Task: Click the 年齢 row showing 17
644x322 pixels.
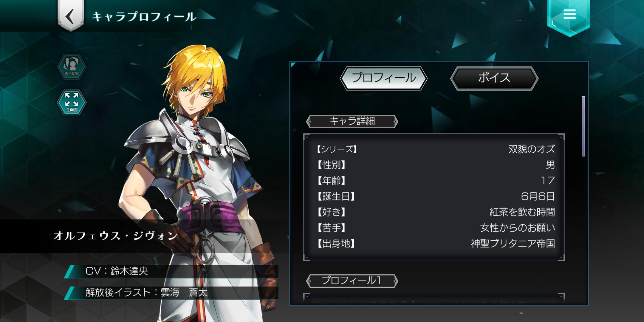Action: [435, 180]
